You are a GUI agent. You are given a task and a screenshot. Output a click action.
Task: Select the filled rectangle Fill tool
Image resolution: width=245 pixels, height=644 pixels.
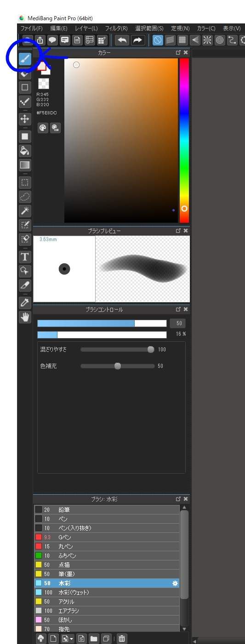[x=25, y=136]
